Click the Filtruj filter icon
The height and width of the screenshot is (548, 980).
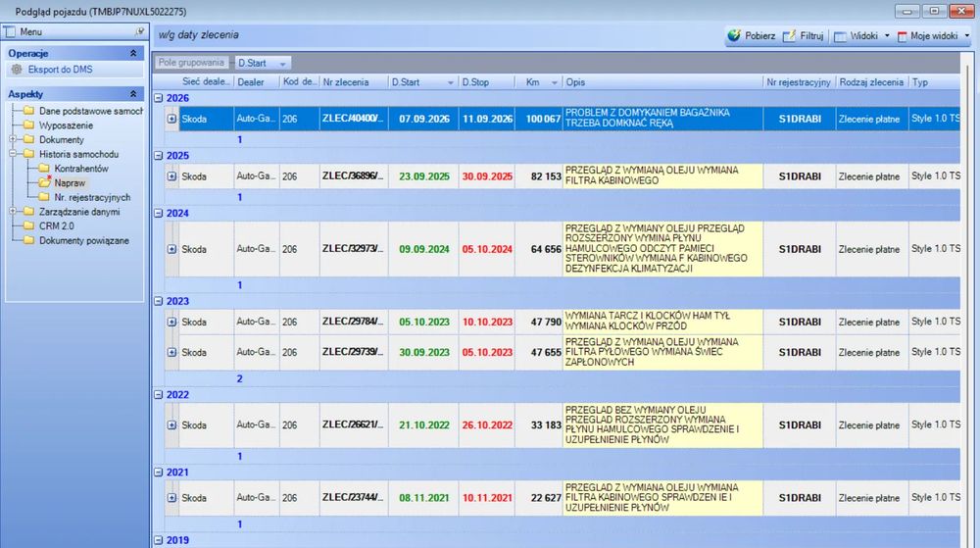tap(789, 35)
